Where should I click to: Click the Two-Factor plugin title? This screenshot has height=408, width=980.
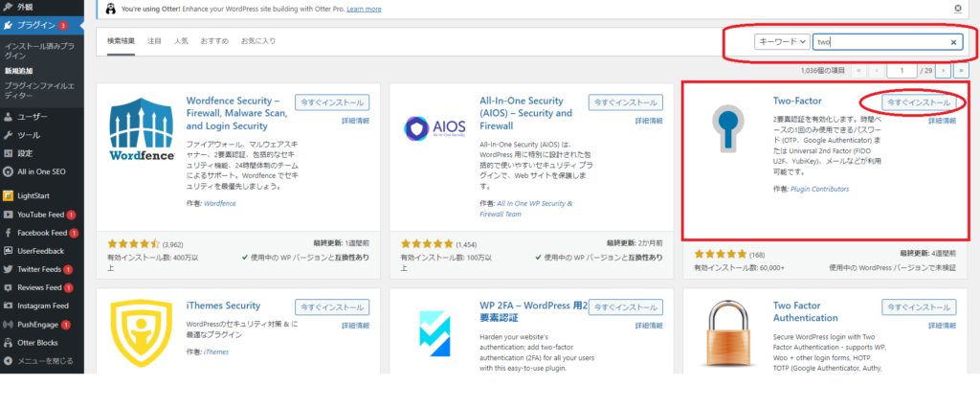point(797,101)
